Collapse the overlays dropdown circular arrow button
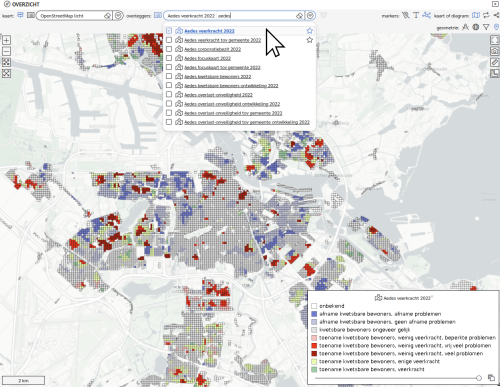Viewport: 500px width, 387px height. (310, 16)
